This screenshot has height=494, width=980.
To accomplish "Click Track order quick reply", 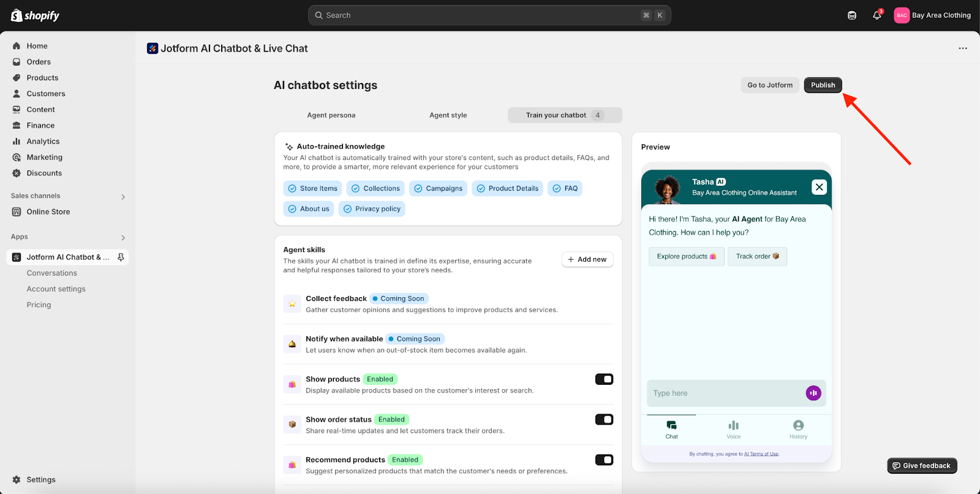I will pos(758,256).
